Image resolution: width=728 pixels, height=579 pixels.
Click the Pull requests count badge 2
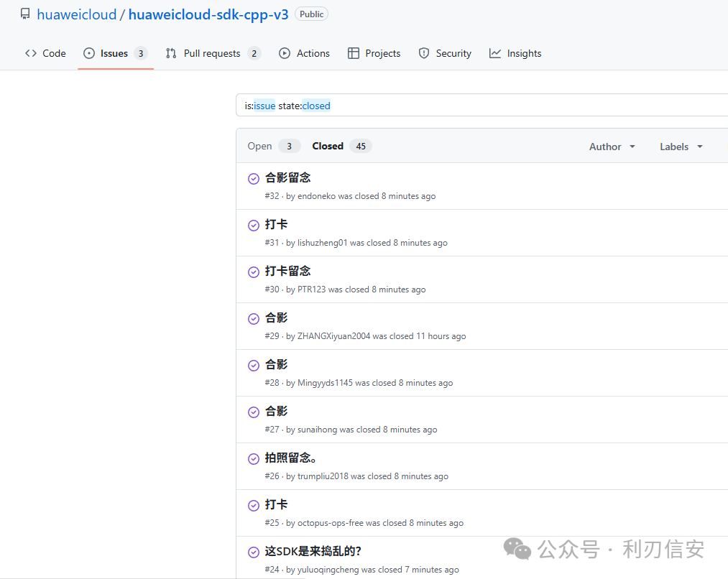pos(254,53)
